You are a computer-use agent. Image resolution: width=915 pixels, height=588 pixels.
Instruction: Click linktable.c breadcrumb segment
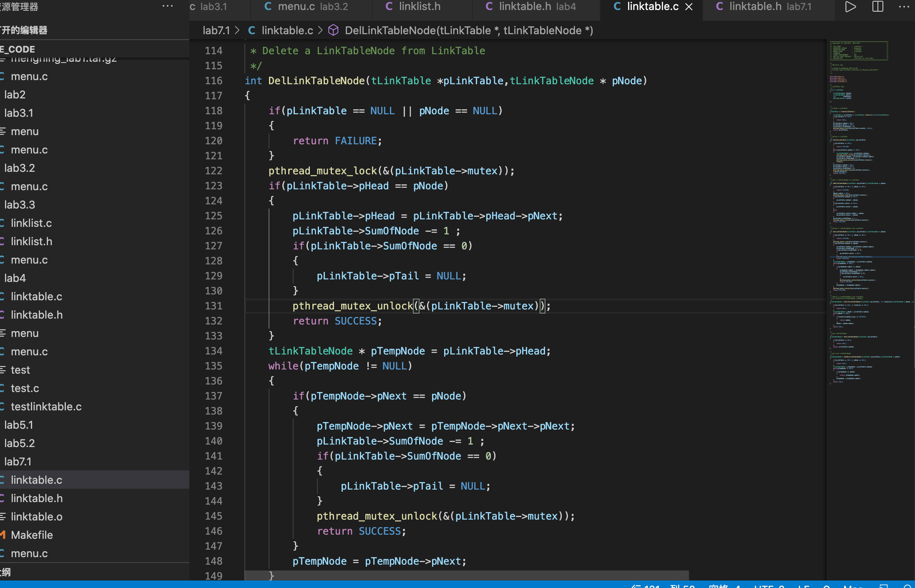pyautogui.click(x=287, y=30)
